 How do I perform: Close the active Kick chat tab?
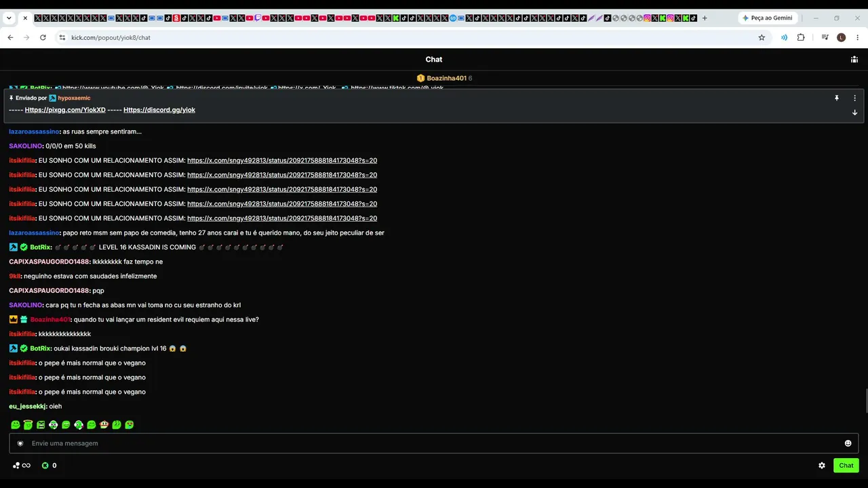pyautogui.click(x=25, y=18)
